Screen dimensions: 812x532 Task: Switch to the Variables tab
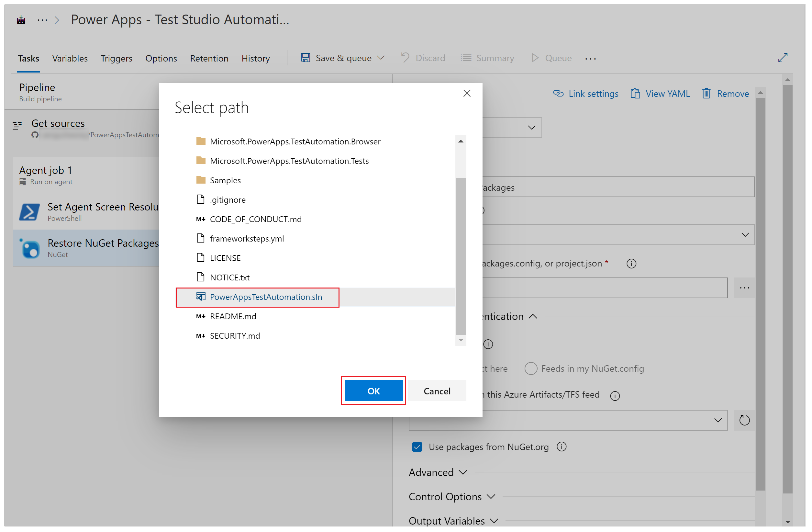[x=69, y=58]
